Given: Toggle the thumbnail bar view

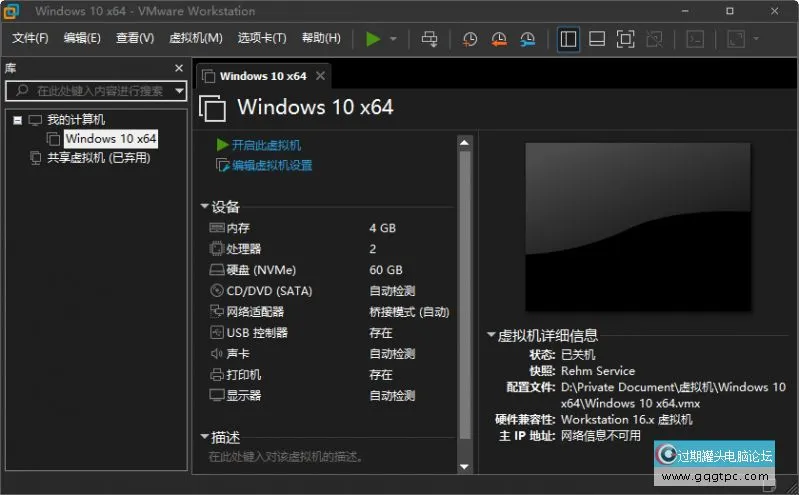Looking at the screenshot, I should pos(596,39).
